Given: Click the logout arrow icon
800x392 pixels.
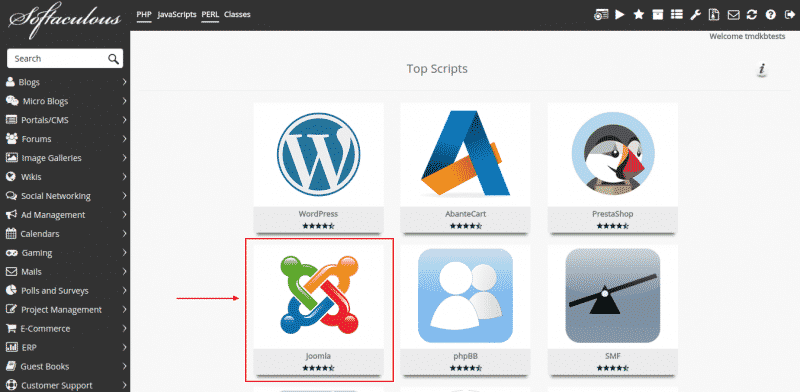Looking at the screenshot, I should (789, 15).
